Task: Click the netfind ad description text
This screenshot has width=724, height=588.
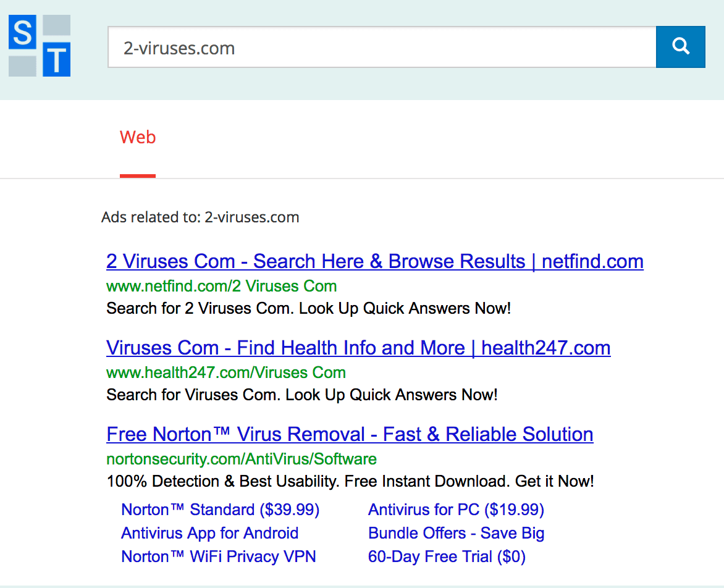Action: coord(309,308)
